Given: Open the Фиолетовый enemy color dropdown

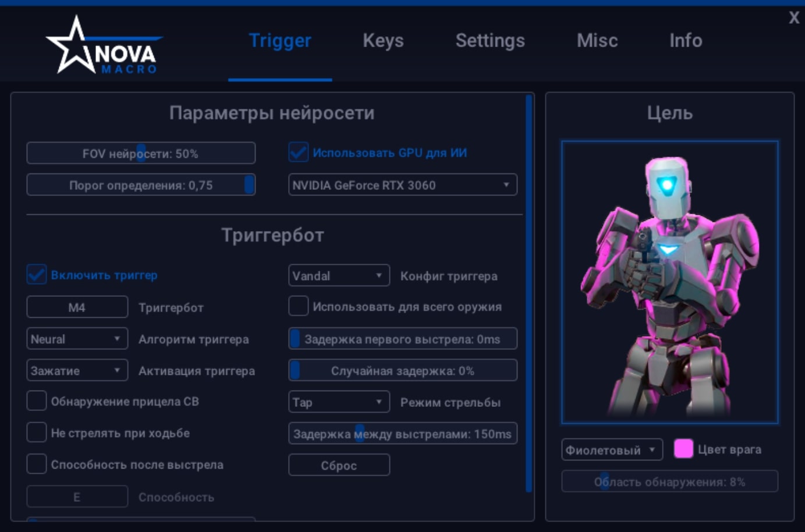Looking at the screenshot, I should tap(611, 449).
